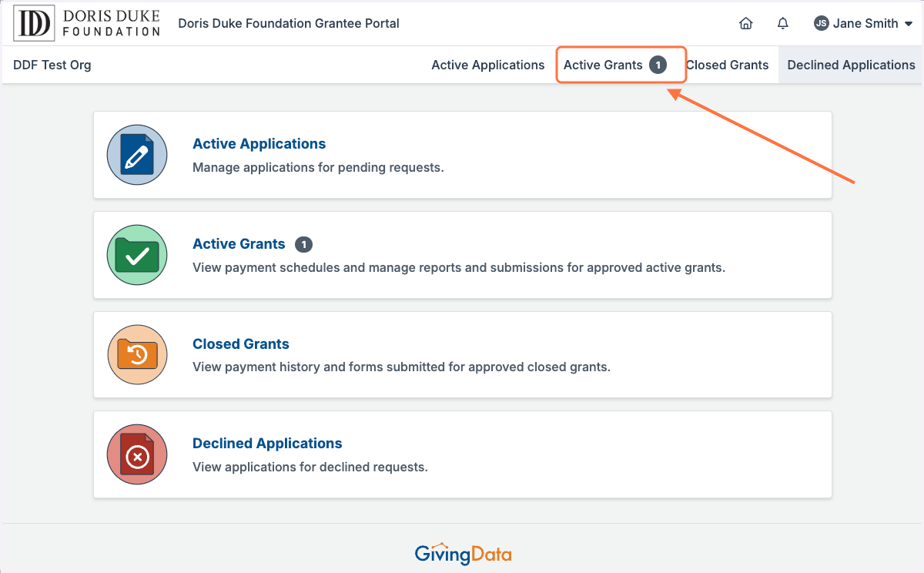The width and height of the screenshot is (924, 573).
Task: Click the orange Closed Grants history icon
Action: pos(137,355)
